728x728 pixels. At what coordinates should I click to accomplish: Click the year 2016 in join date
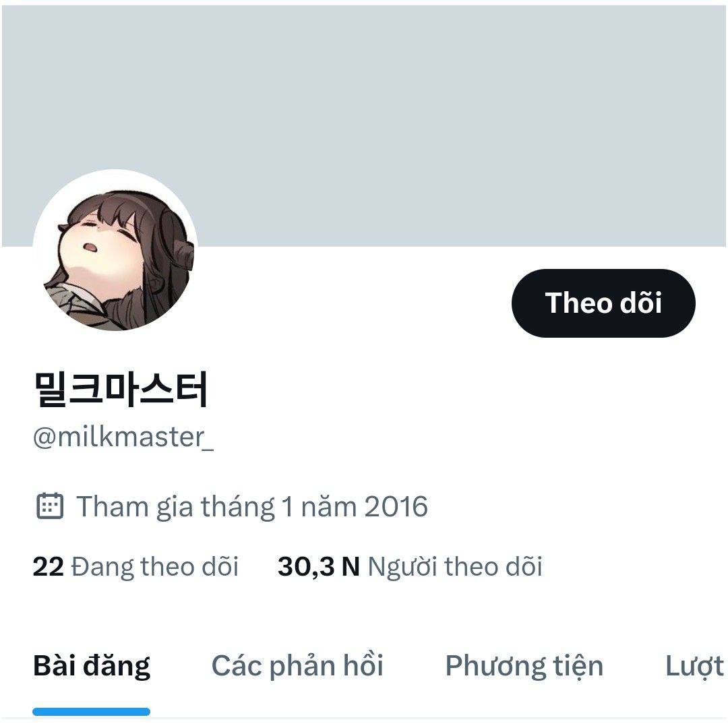(396, 506)
